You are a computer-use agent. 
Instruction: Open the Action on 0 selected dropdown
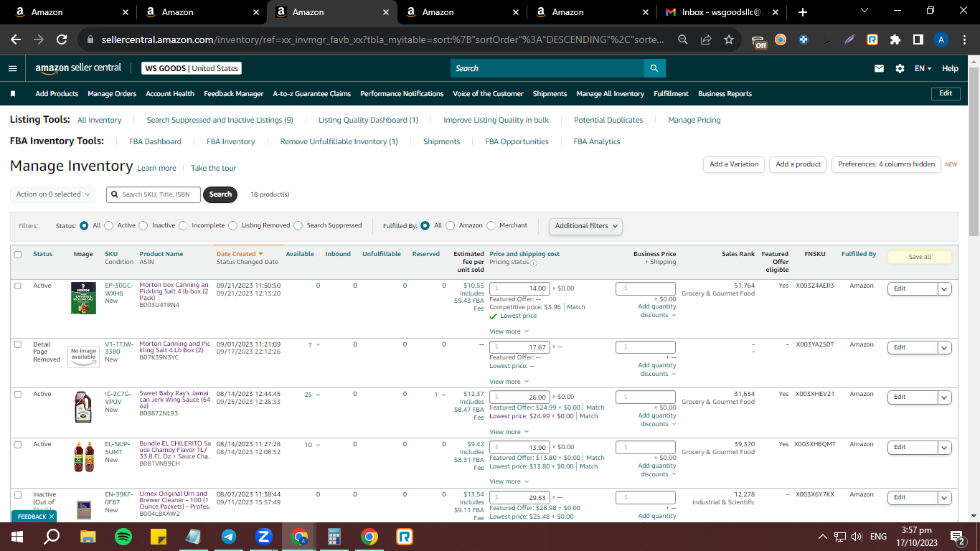(54, 194)
